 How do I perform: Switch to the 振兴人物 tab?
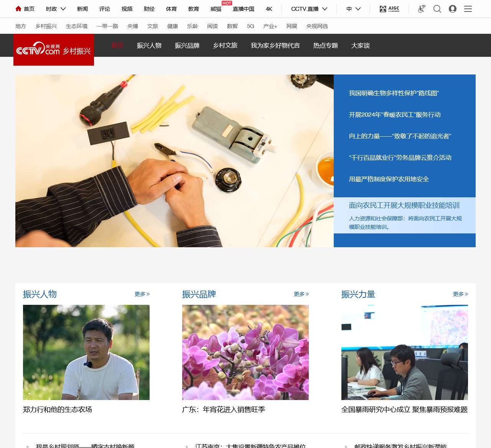(149, 45)
